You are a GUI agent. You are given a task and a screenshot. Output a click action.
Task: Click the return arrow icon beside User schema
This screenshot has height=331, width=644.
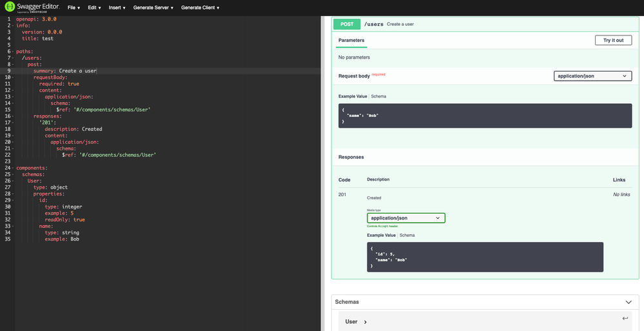(x=625, y=319)
